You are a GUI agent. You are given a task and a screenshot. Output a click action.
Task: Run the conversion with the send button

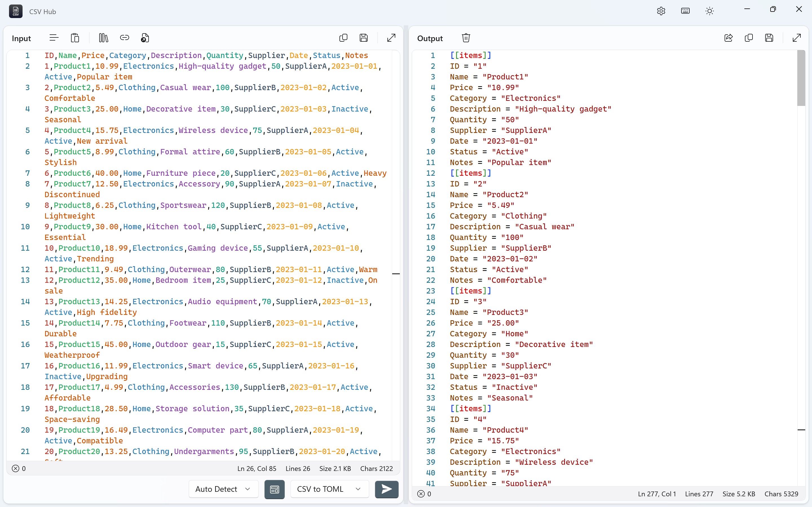click(x=386, y=489)
